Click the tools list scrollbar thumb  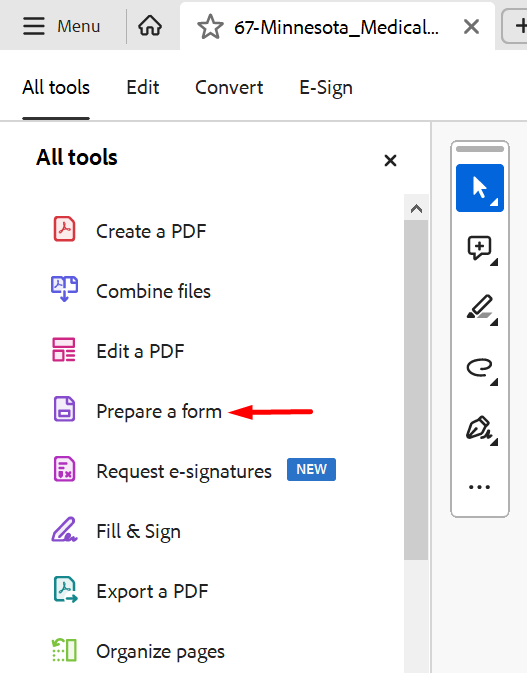point(416,390)
